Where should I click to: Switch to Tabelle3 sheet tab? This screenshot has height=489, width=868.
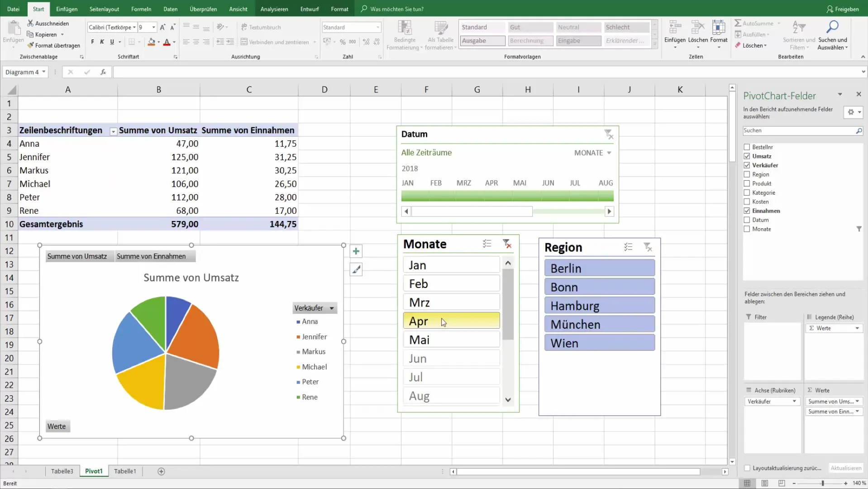[62, 471]
